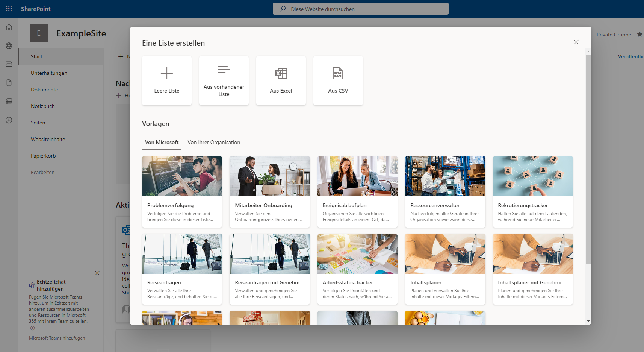Click the dialog vertical scrollbar thumb
Screen dimensions: 644x352
[588, 159]
